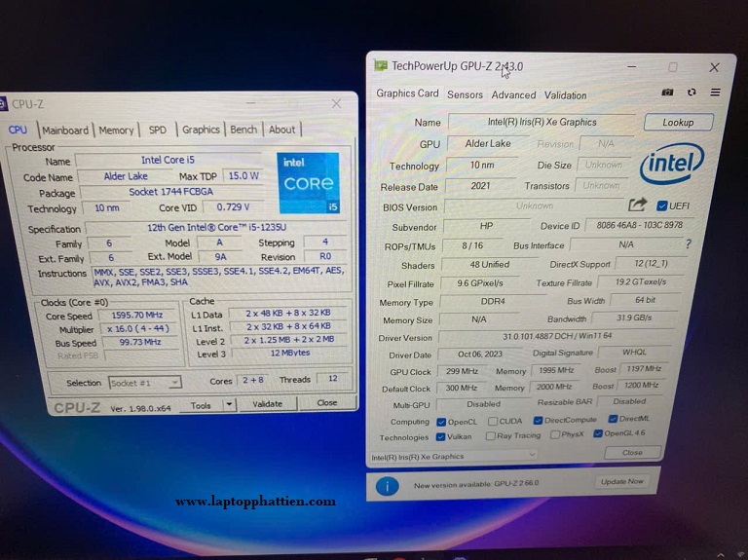The height and width of the screenshot is (560, 748).
Task: Click the Core VID value 0.729 V
Action: 233,207
